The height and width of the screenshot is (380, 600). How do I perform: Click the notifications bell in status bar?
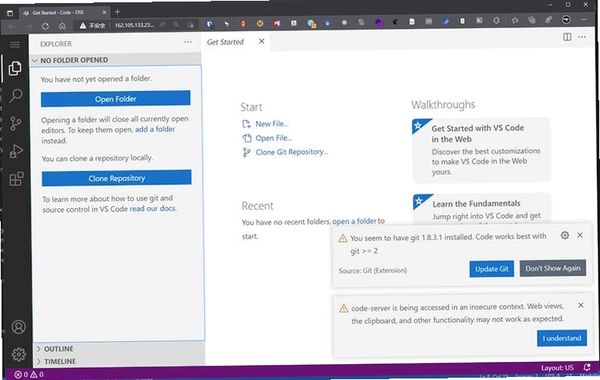coord(587,367)
